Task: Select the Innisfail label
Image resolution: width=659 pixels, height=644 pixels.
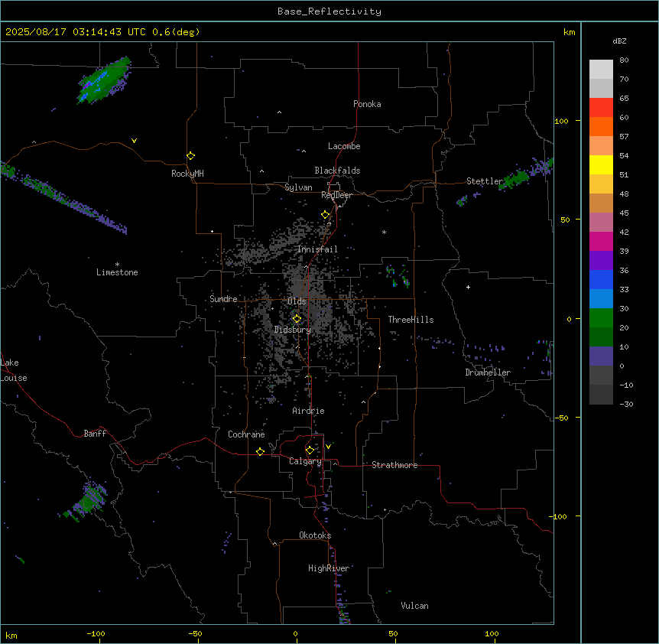Action: (317, 249)
